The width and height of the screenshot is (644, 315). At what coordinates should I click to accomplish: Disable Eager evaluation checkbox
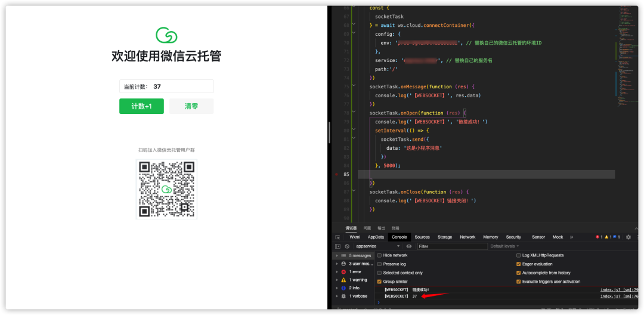[x=518, y=264]
